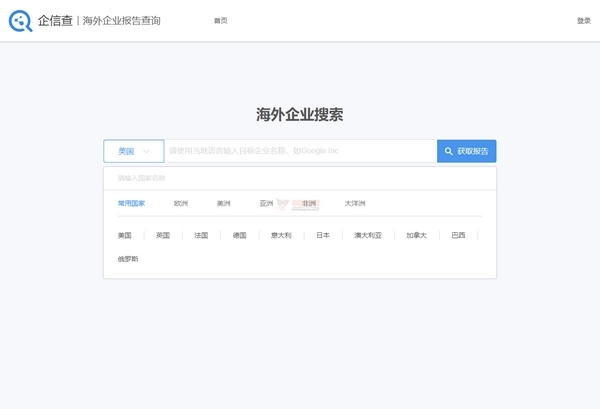Click the 企信查 brand name text
The width and height of the screenshot is (600, 409).
(55, 21)
